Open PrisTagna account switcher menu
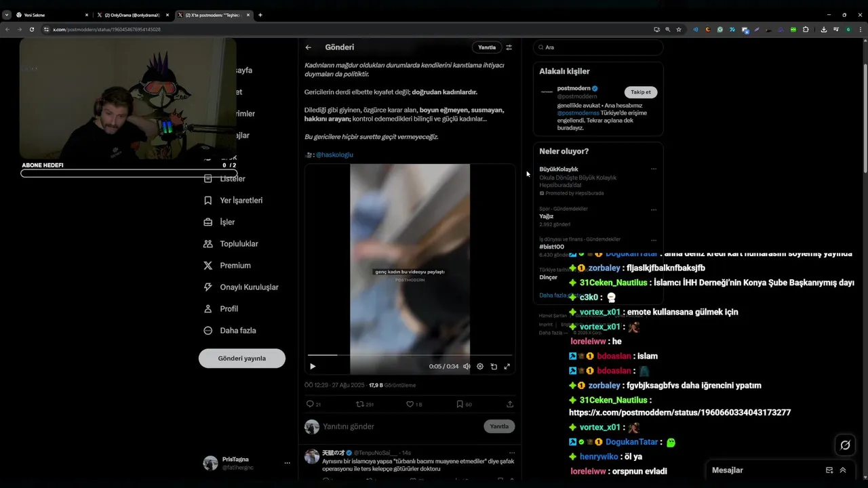 (247, 463)
